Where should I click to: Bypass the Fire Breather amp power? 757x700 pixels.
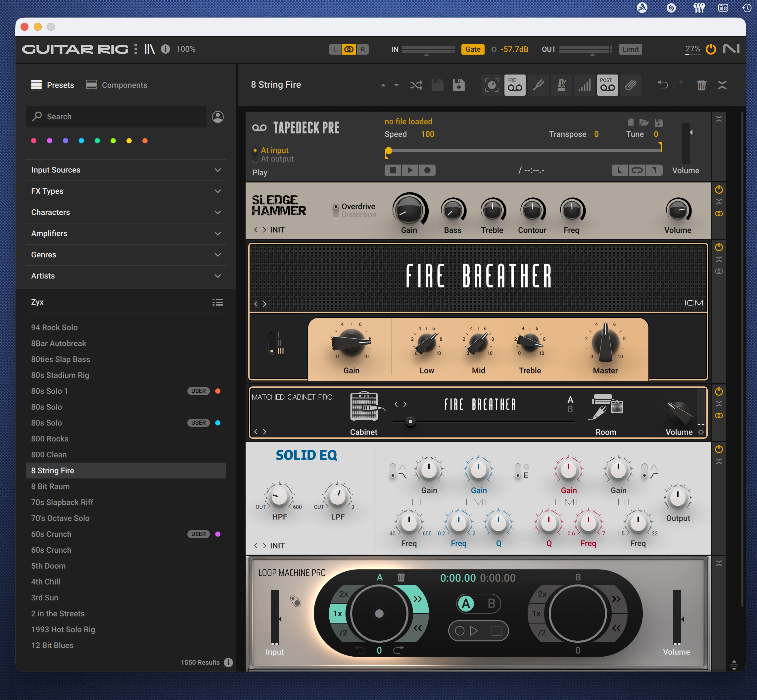[x=719, y=247]
